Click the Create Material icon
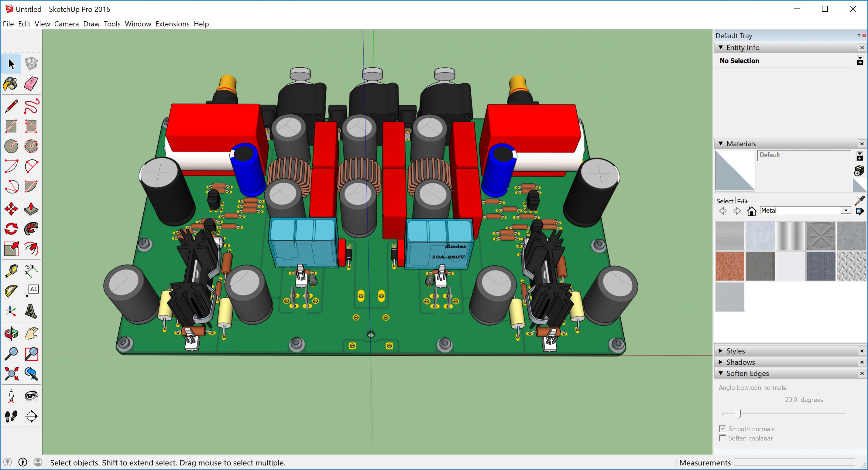868x470 pixels. pyautogui.click(x=859, y=171)
